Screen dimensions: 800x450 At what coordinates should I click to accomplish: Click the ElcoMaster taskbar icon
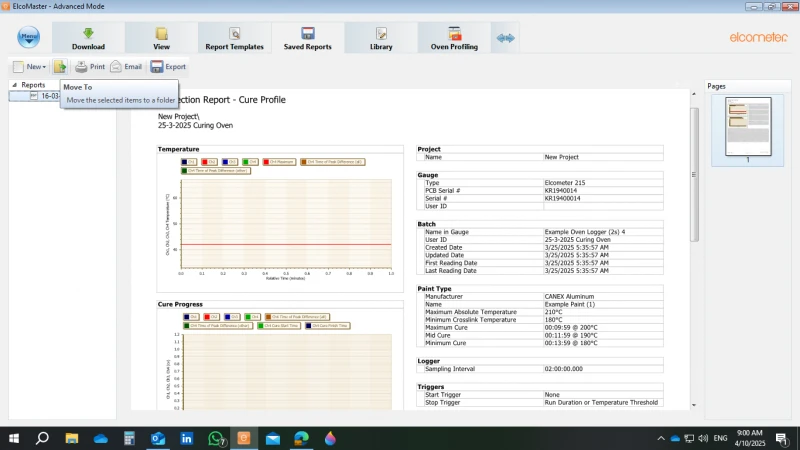pos(244,438)
